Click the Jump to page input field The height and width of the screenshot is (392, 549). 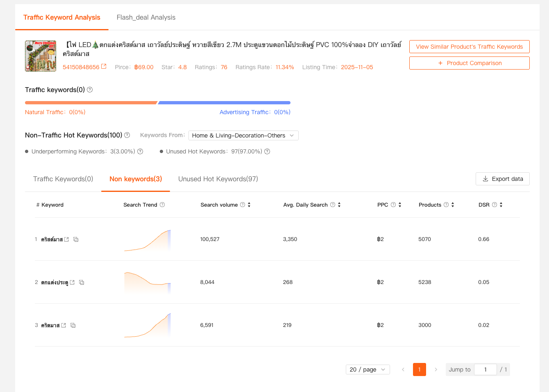click(485, 369)
